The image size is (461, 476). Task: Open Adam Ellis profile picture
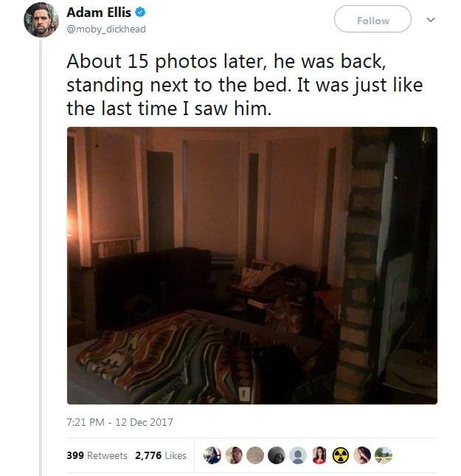(x=41, y=20)
